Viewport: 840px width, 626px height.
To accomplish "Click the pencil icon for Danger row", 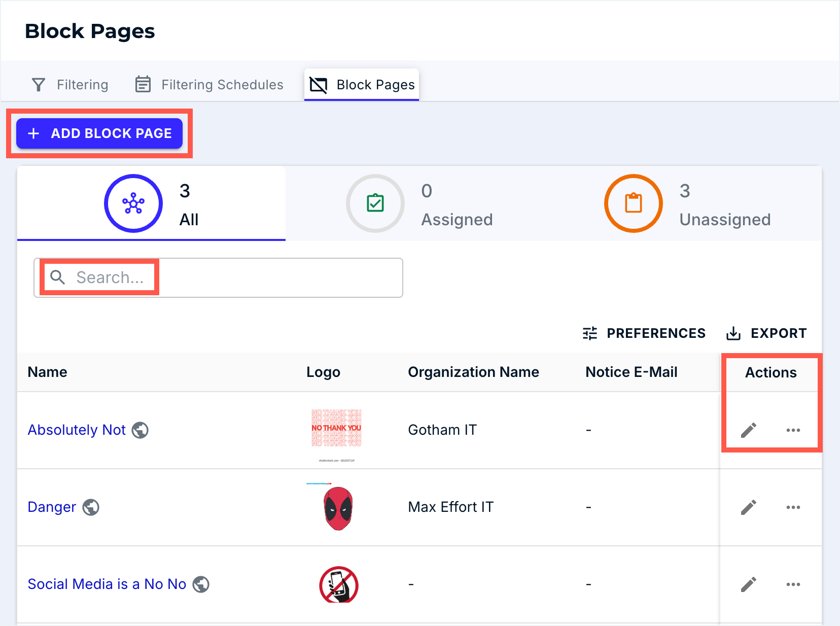I will point(748,507).
